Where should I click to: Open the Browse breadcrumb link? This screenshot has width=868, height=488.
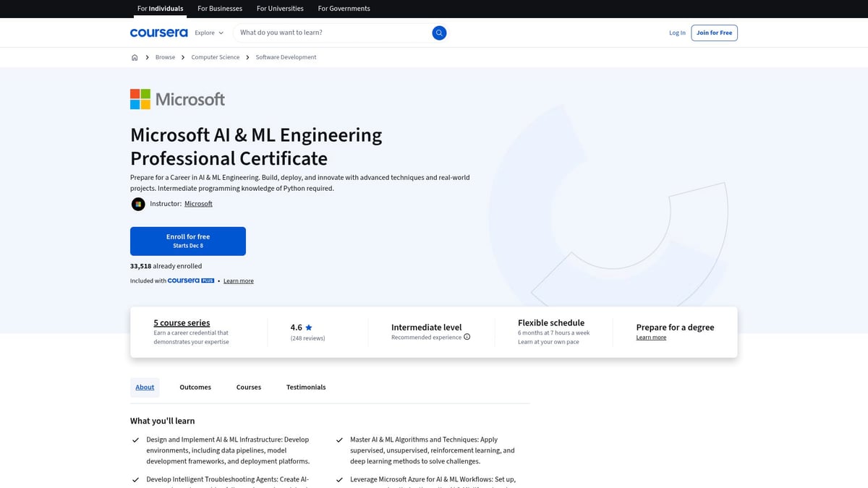click(x=165, y=57)
